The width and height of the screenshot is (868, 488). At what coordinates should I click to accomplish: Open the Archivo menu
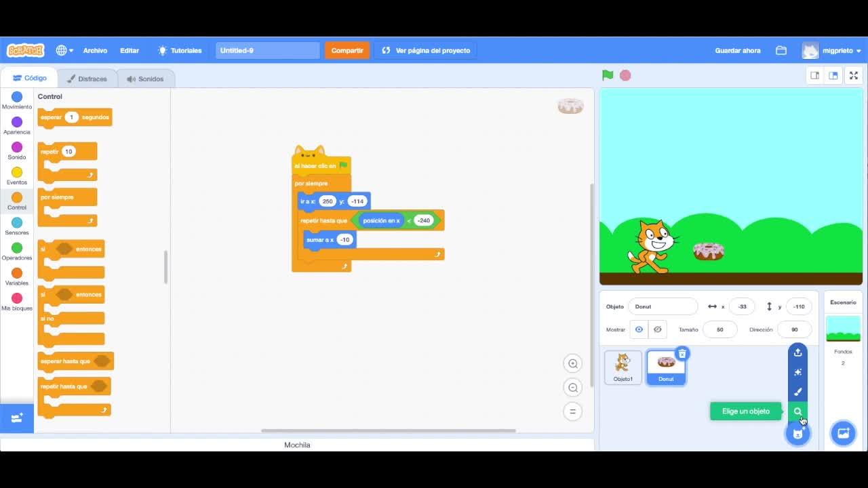coord(95,50)
